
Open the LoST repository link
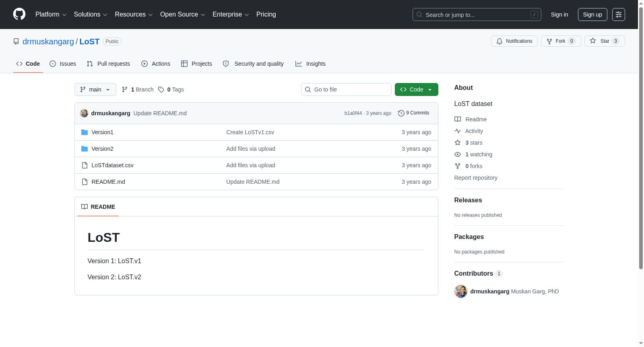89,42
